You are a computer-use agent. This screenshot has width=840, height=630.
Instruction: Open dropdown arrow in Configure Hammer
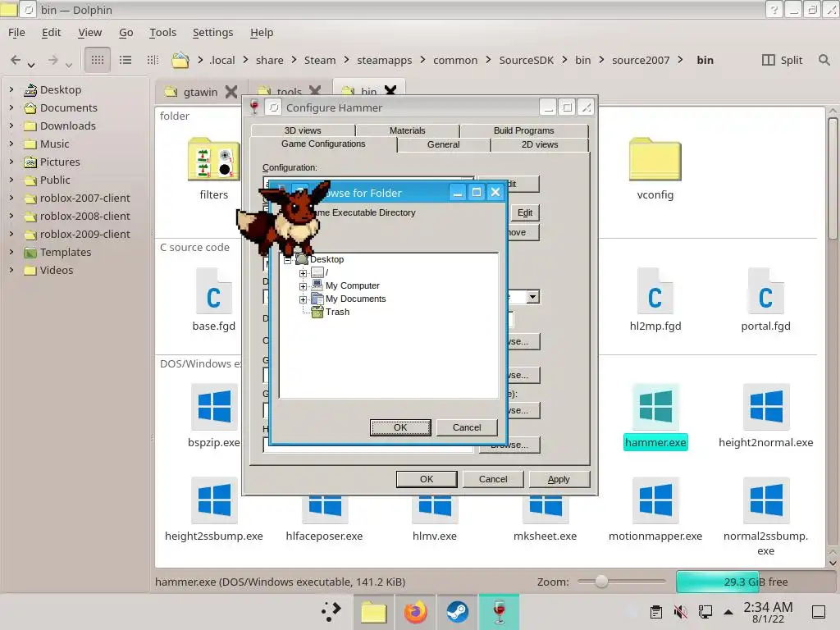pyautogui.click(x=532, y=297)
